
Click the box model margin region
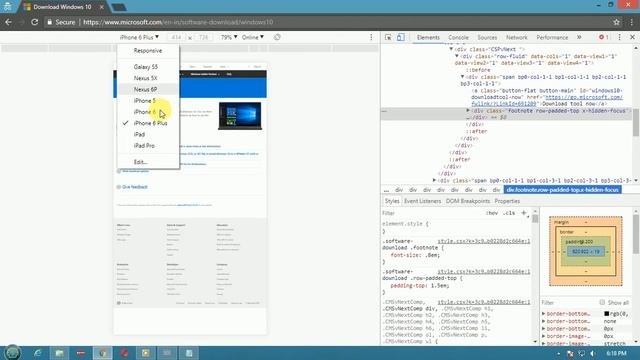586,221
